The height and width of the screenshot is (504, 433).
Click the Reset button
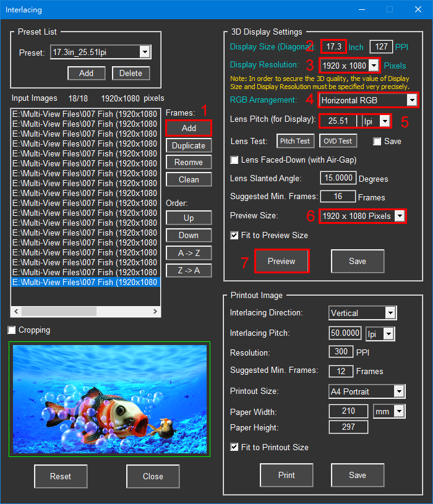click(61, 476)
